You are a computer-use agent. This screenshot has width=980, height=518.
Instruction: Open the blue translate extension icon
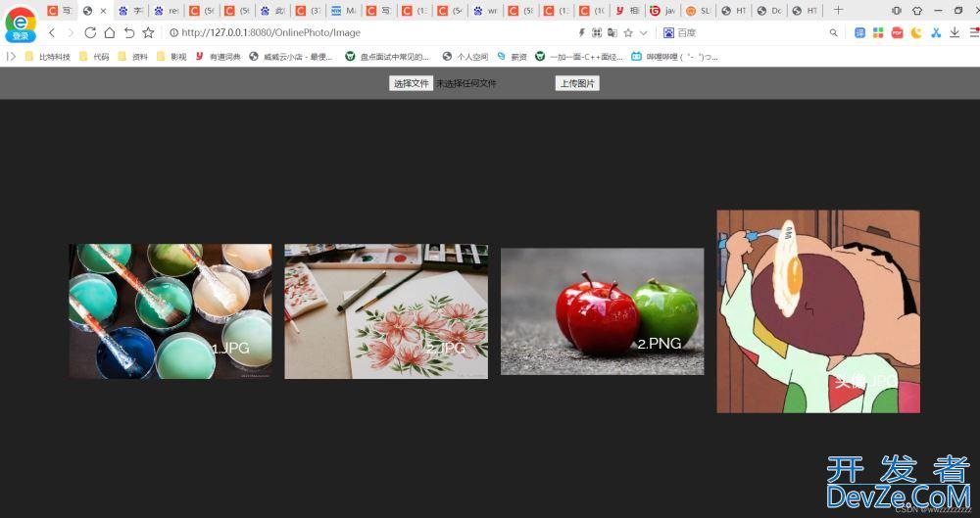coord(860,32)
